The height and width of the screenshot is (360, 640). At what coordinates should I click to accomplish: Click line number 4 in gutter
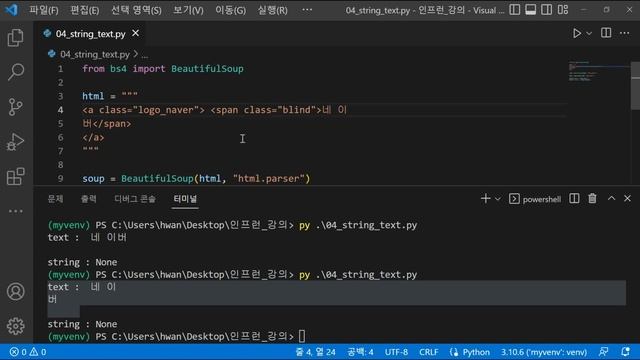[x=60, y=110]
